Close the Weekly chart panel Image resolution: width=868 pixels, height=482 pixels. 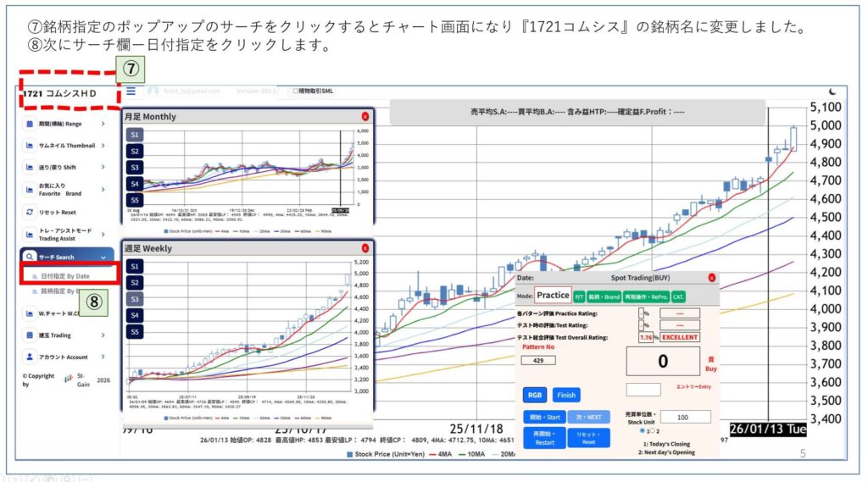pos(365,248)
